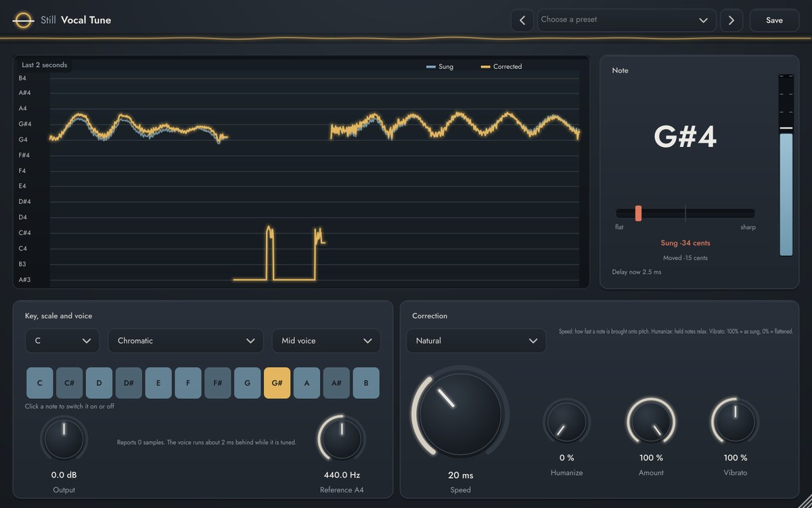
Task: Open the Natural correction mode dropdown
Action: [x=476, y=341]
